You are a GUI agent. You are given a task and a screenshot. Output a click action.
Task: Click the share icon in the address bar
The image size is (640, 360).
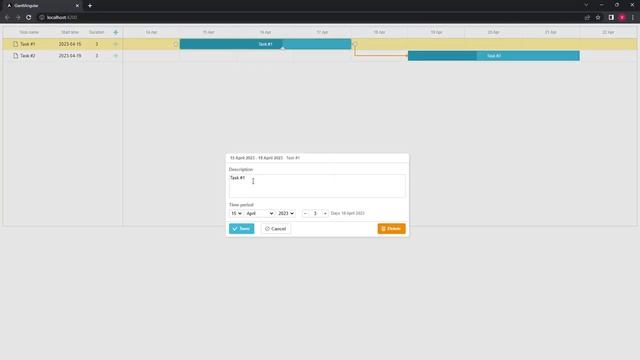point(587,18)
